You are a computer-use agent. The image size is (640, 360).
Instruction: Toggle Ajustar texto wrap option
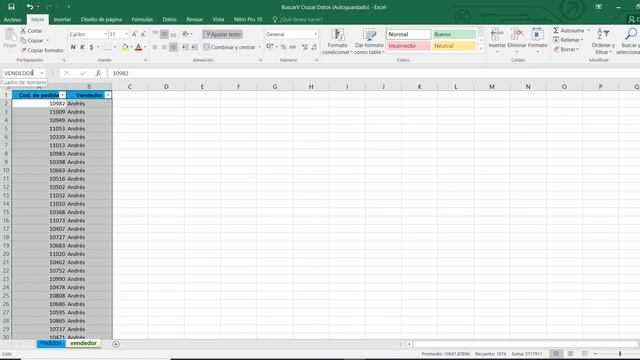222,34
